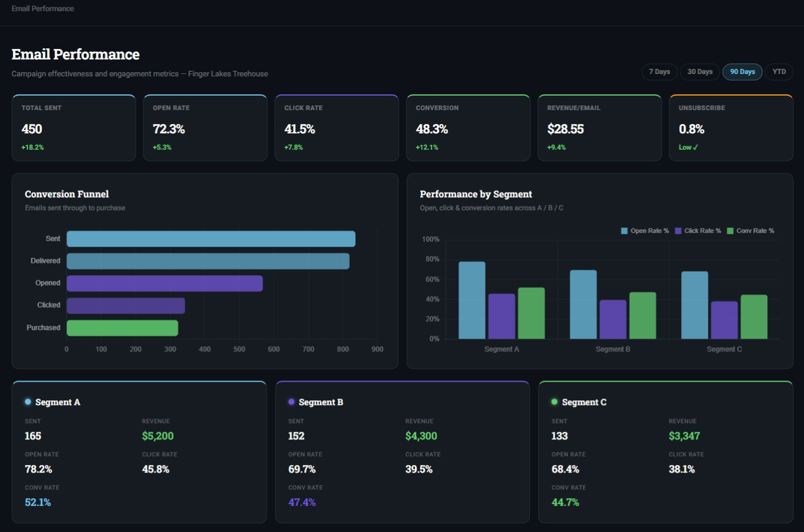804x532 pixels.
Task: Click Segment B revenue $4,300
Action: (421, 436)
